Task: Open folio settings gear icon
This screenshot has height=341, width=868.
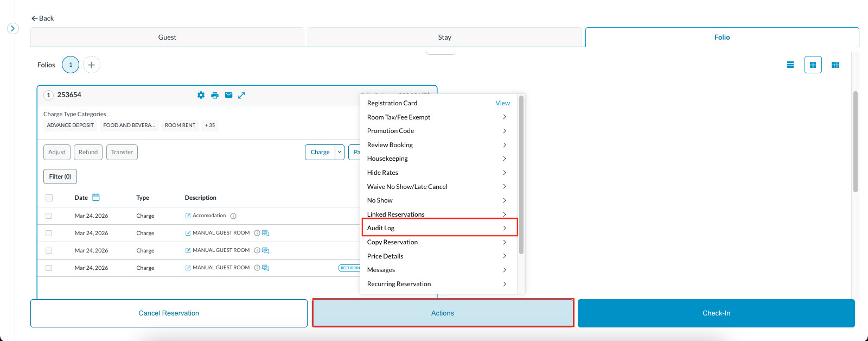Action: pyautogui.click(x=201, y=95)
